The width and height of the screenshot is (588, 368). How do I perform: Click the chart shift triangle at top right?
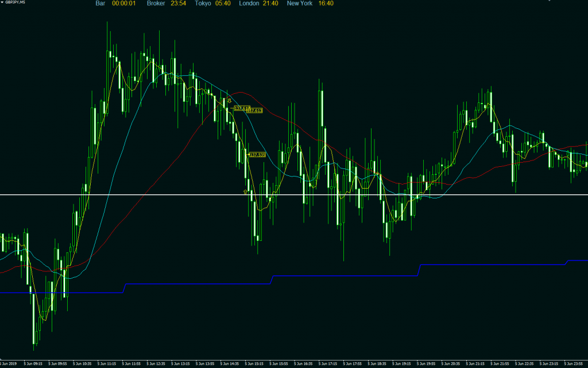[549, 2]
